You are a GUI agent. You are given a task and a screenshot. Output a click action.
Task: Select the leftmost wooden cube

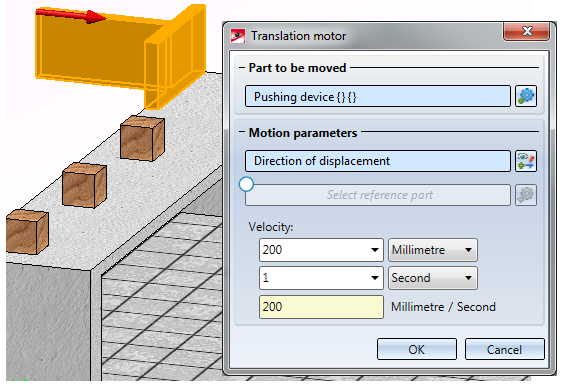27,232
